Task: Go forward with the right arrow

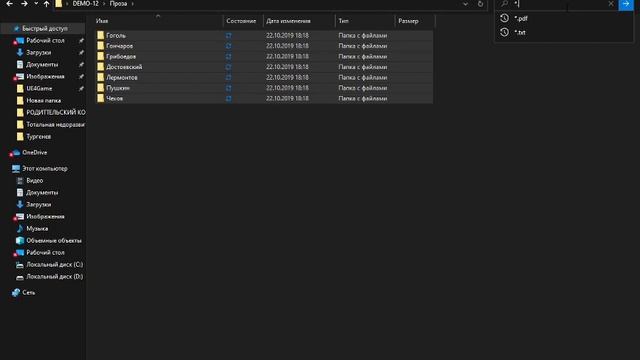Action: click(24, 4)
